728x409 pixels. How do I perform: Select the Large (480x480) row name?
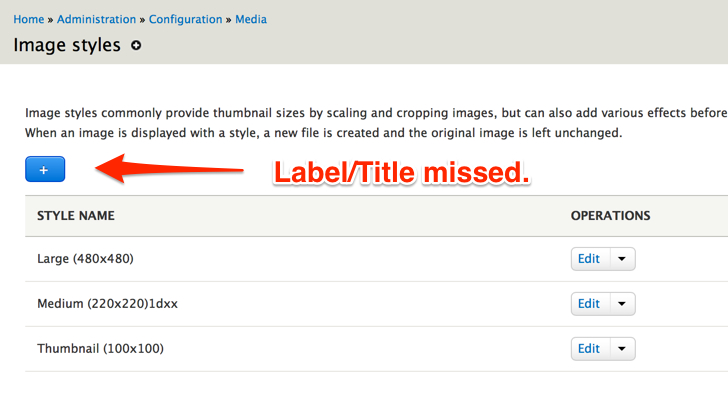(x=85, y=259)
